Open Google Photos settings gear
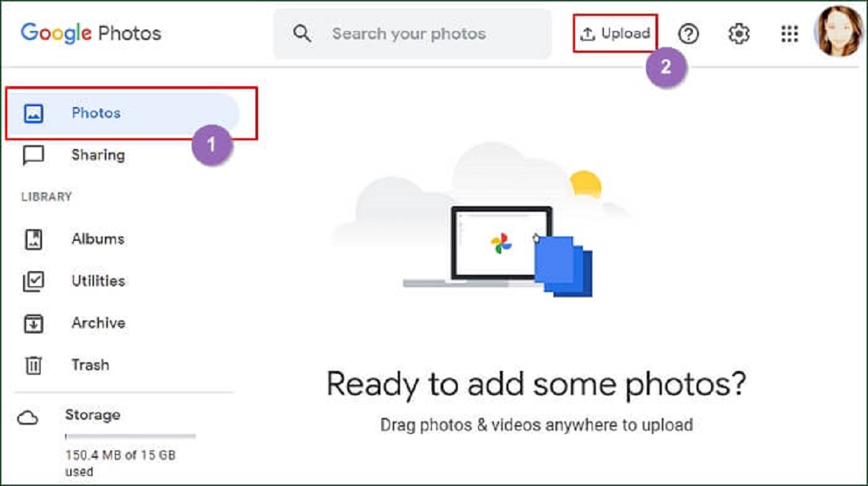The width and height of the screenshot is (868, 486). [739, 33]
